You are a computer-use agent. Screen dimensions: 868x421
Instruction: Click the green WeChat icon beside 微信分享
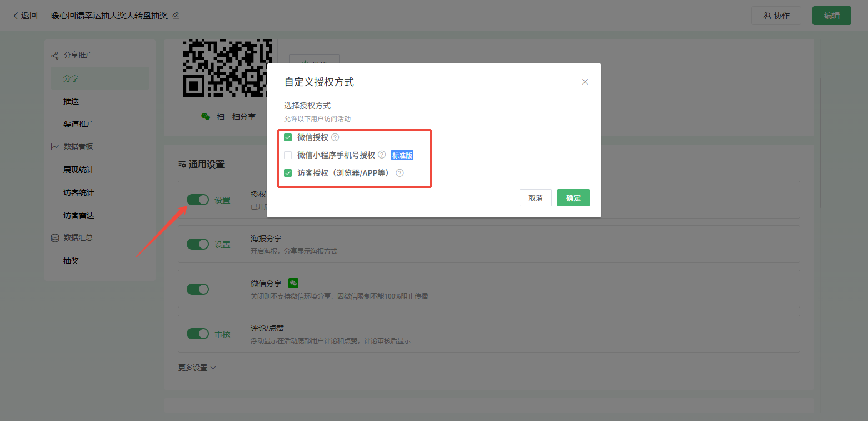coord(293,283)
